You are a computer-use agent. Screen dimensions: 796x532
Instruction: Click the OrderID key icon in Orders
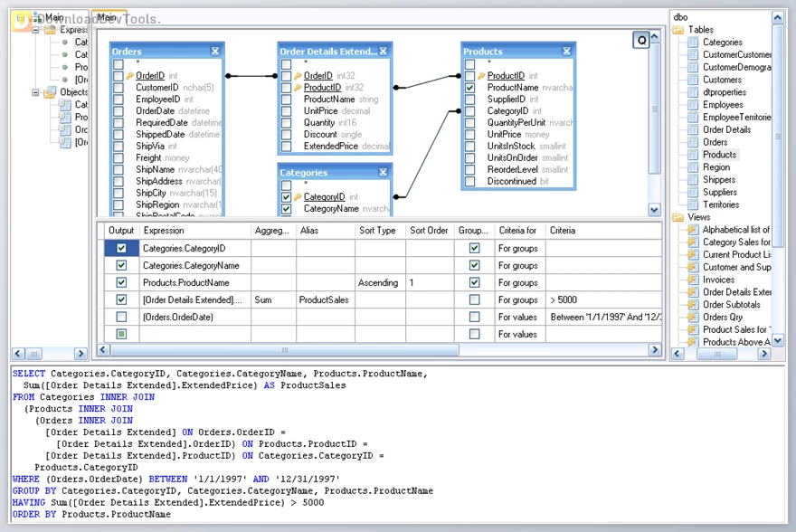129,76
